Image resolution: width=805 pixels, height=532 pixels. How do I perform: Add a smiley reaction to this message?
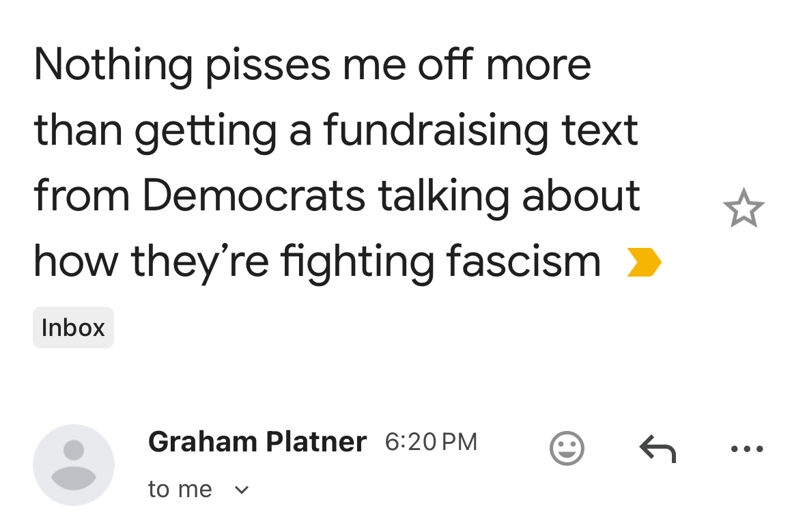point(567,449)
